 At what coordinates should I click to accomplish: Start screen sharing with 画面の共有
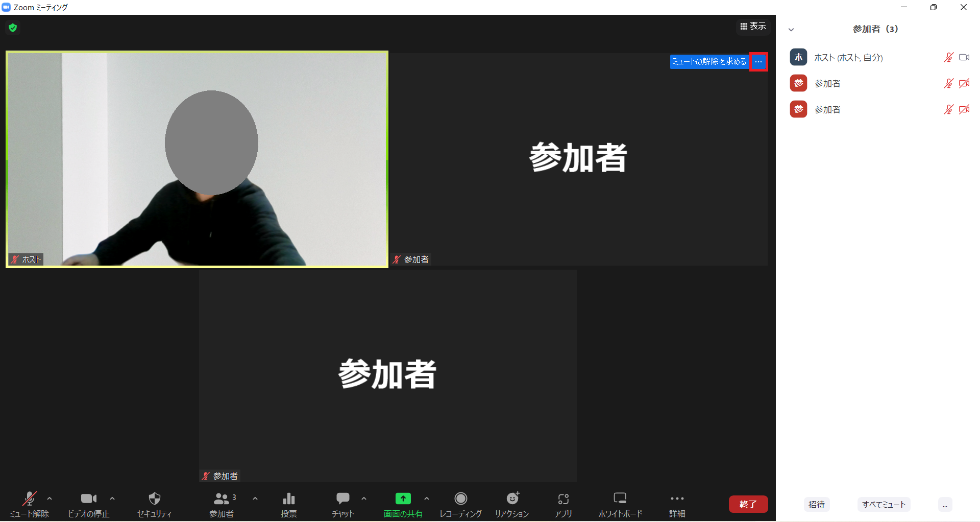pyautogui.click(x=403, y=499)
